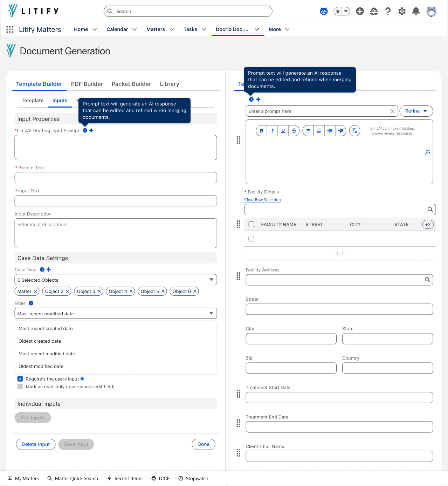Check the first facility table row checkbox

(x=251, y=239)
